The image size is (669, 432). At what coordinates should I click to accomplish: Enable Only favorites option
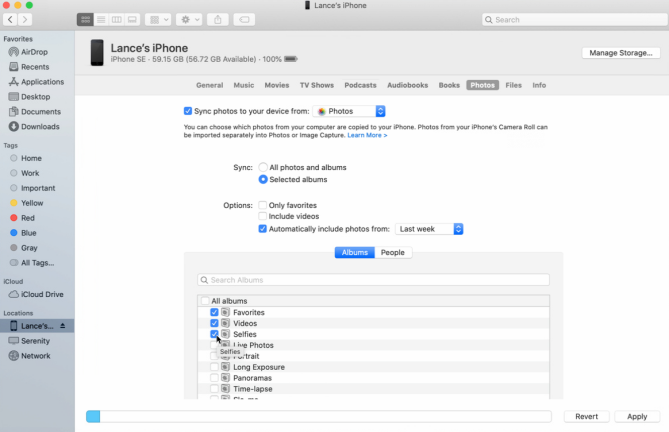(262, 205)
